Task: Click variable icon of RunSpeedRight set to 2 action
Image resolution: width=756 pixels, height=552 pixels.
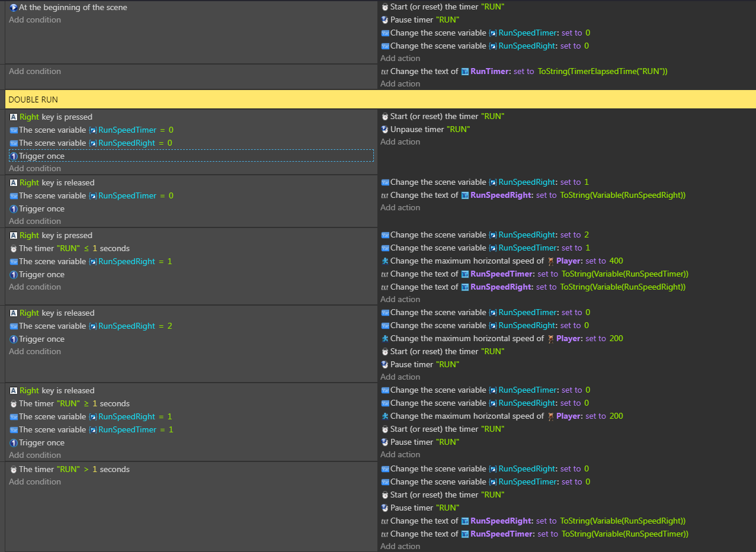Action: (385, 235)
